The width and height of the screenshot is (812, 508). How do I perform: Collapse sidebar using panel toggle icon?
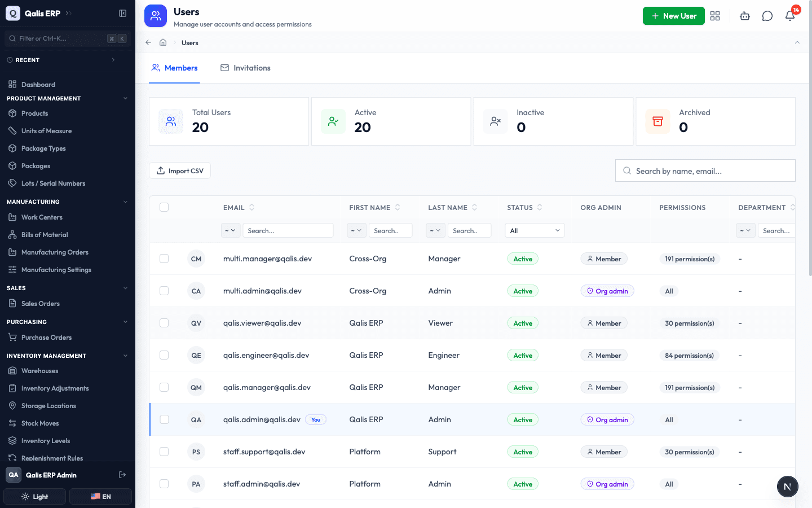pos(122,13)
